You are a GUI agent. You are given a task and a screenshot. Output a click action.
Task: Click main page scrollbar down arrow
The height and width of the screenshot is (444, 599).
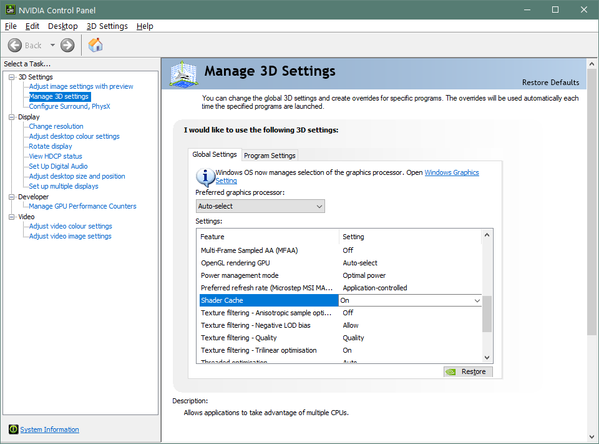click(592, 437)
